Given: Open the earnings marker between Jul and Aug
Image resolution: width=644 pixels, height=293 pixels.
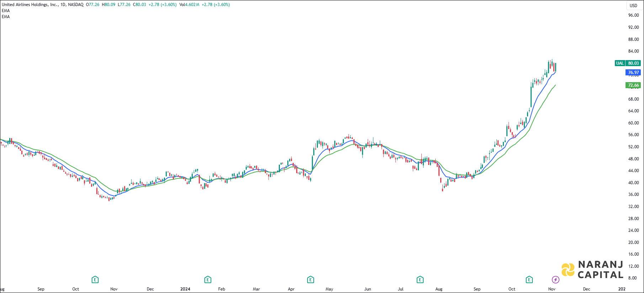Looking at the screenshot, I should 420,279.
